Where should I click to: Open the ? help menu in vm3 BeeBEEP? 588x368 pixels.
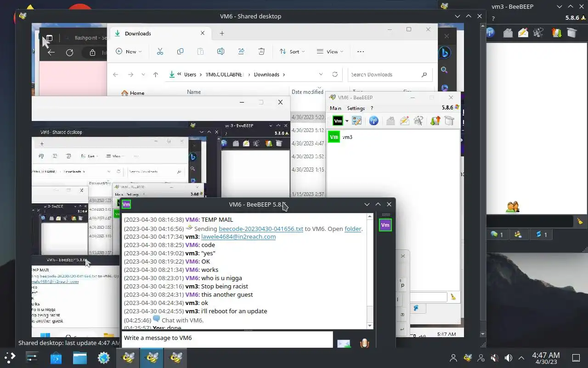click(x=493, y=18)
